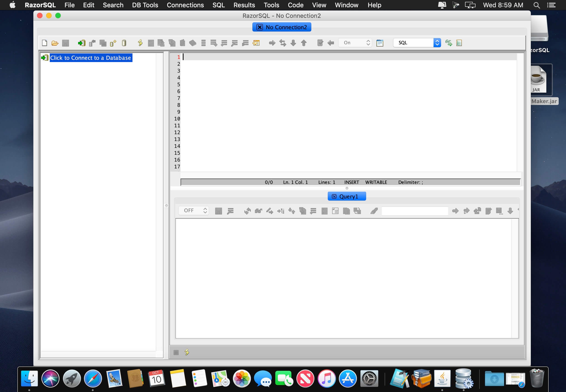Viewport: 566px width, 392px height.
Task: Click the search field in results toolbar
Action: 415,211
